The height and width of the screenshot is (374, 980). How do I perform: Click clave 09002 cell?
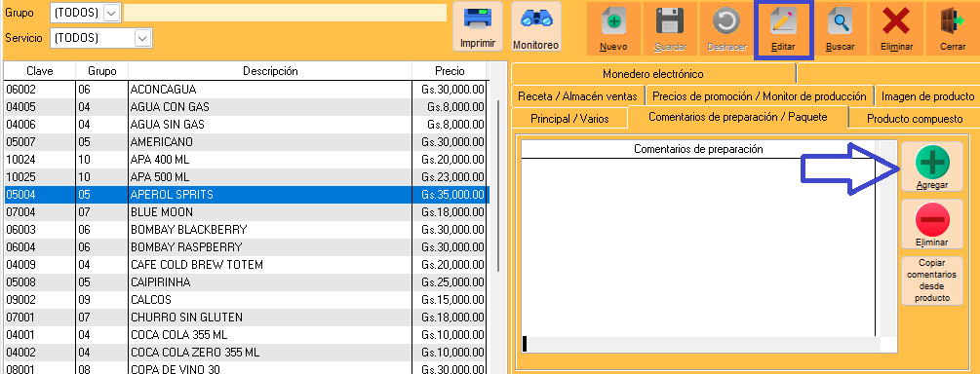(x=39, y=300)
